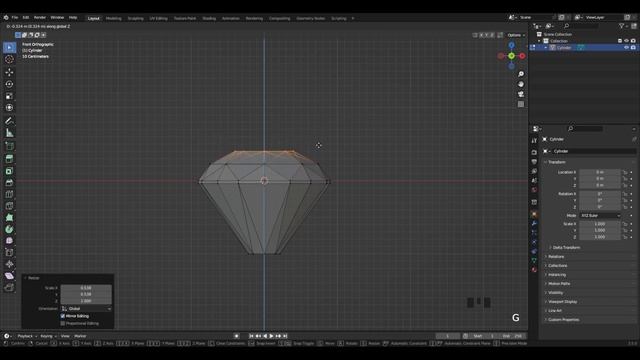Collapse the Collection tree row

(539, 41)
